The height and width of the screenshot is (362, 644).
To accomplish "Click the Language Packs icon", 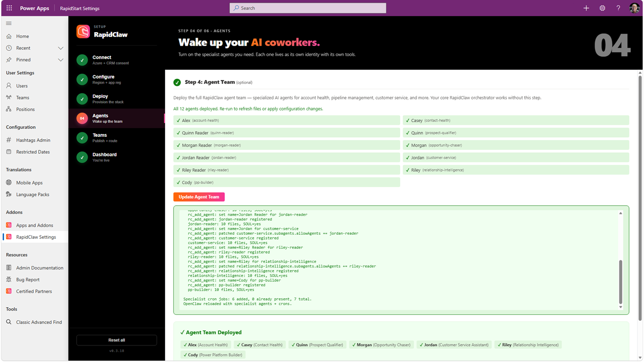I will coord(9,195).
